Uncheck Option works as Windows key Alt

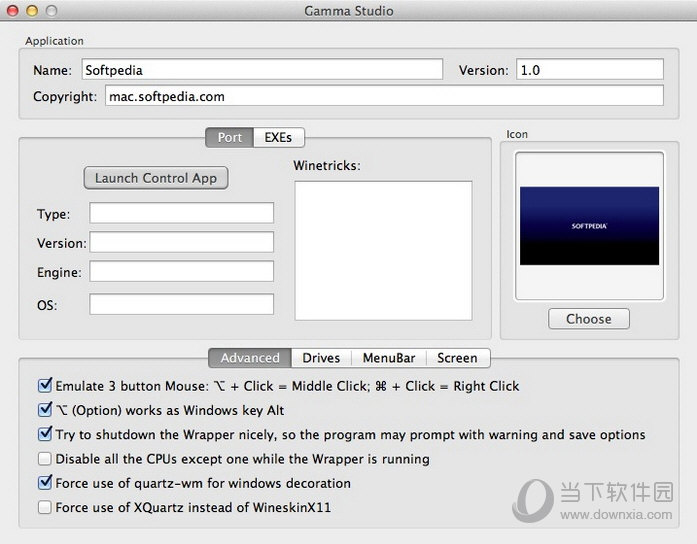tap(45, 409)
